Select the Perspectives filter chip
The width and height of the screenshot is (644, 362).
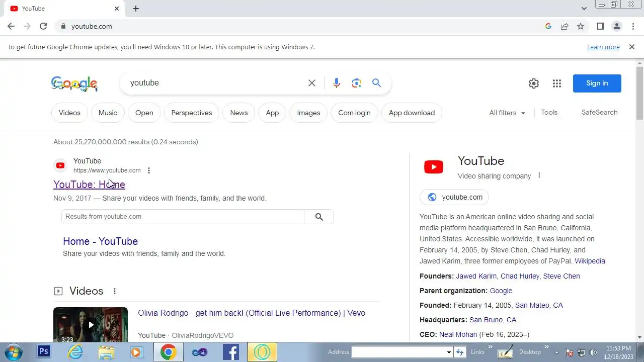click(192, 113)
